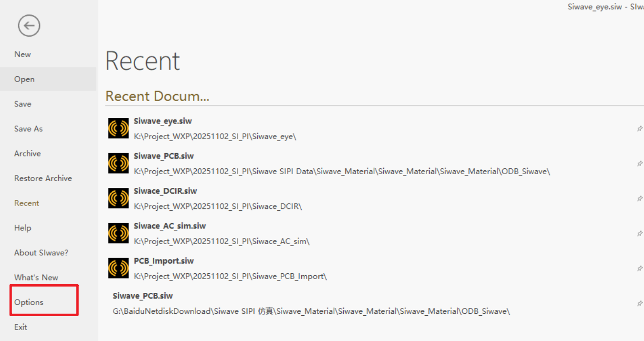Open Siwave_PCB.siw from the G: drive
The width and height of the screenshot is (644, 341).
(x=143, y=296)
